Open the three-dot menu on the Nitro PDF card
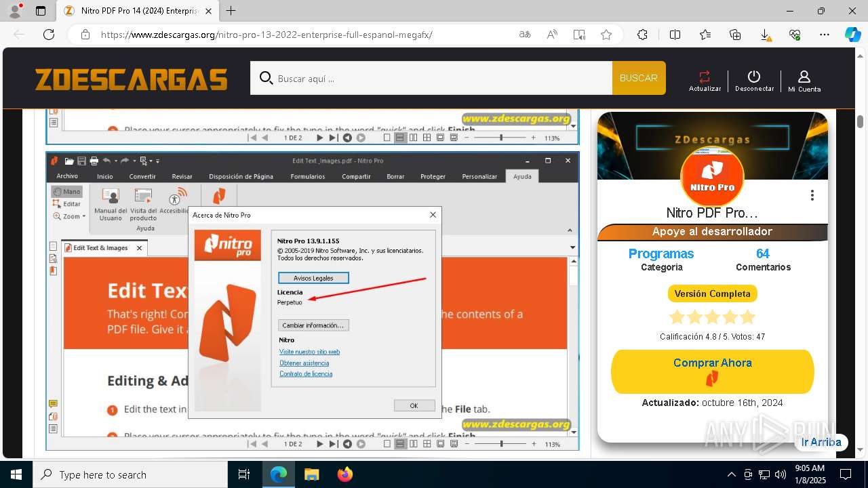This screenshot has height=488, width=868. click(x=812, y=195)
